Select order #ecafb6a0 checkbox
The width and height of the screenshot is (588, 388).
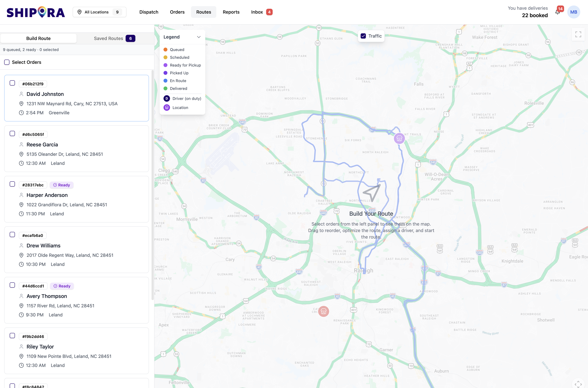pos(12,234)
